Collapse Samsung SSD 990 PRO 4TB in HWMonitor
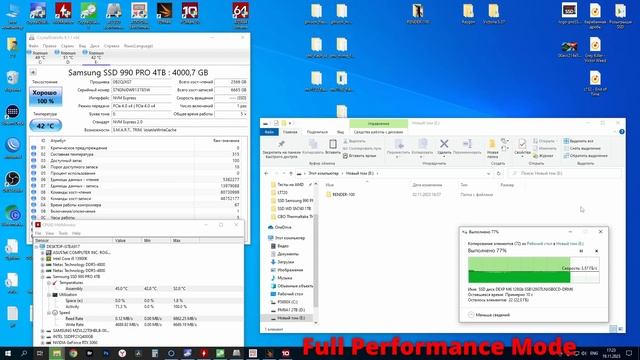640x360 pixels. tap(43, 277)
